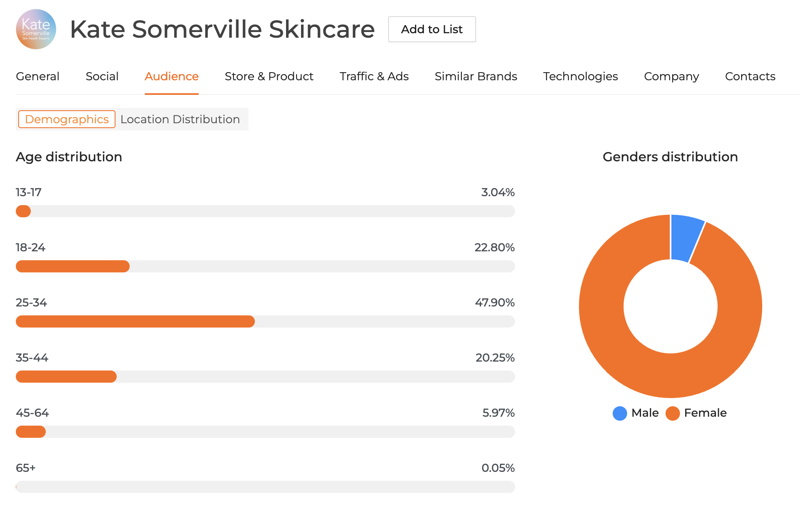Switch to the Company tab

click(x=671, y=76)
